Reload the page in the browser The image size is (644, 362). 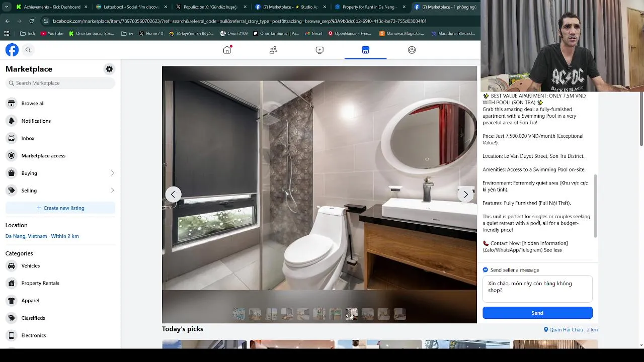coord(31,21)
